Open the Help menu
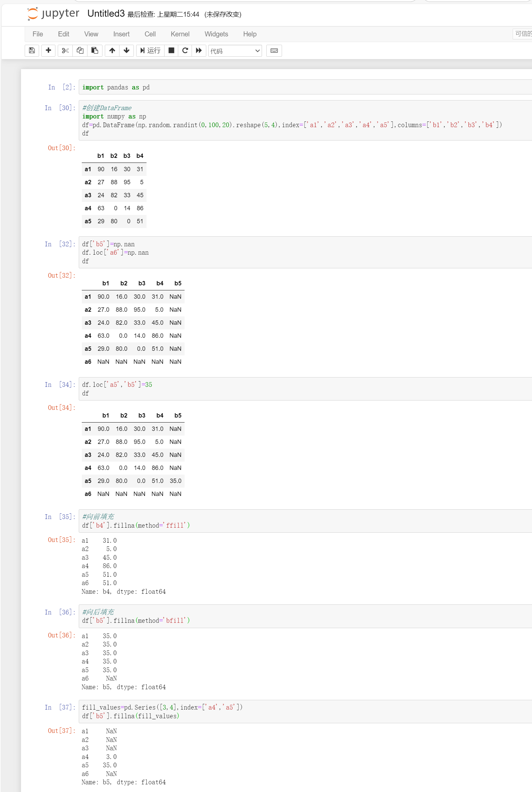 coord(250,34)
